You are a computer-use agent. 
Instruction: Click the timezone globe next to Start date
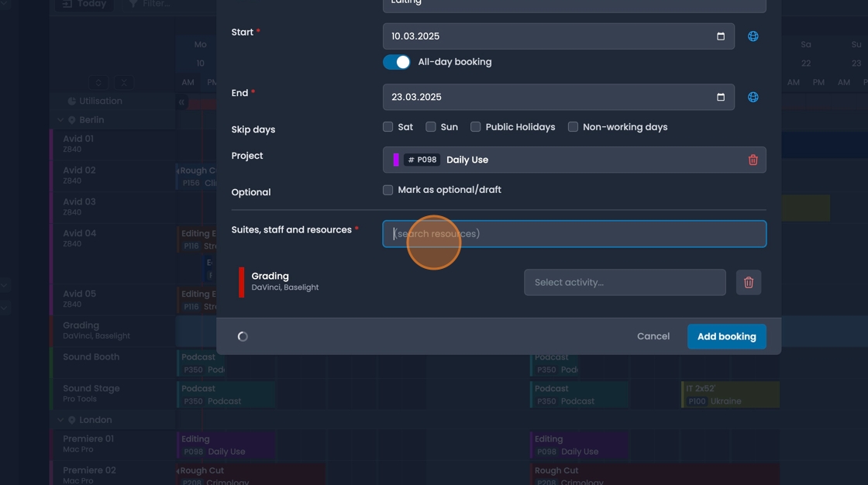pos(753,36)
